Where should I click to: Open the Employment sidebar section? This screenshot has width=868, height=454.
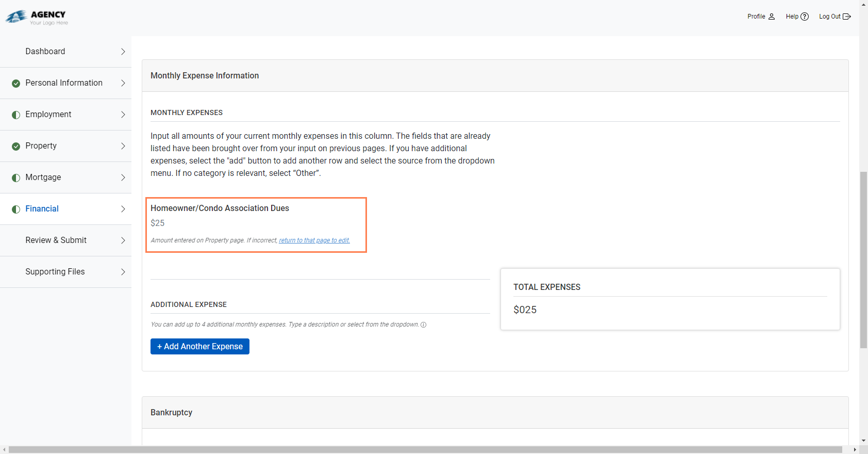[48, 115]
